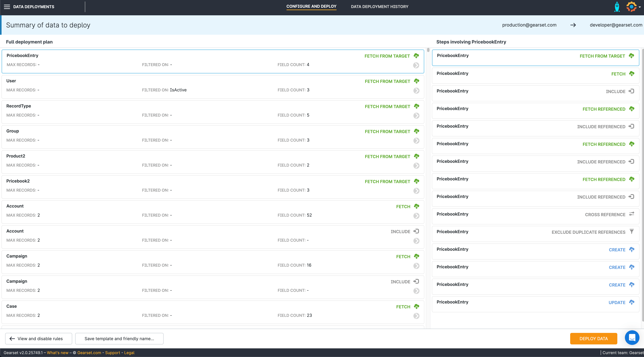The width and height of the screenshot is (644, 357).
Task: Click include referenced arrow icon
Action: point(632,126)
